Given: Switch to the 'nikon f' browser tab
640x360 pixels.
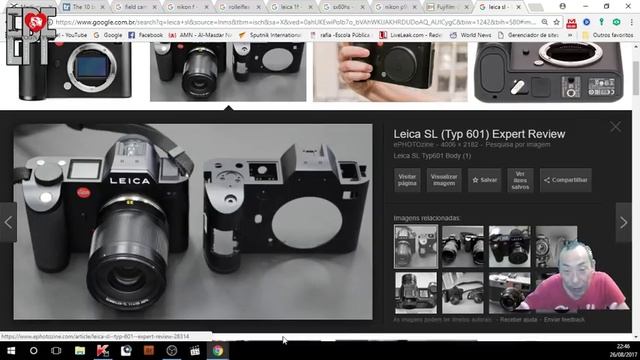Looking at the screenshot, I should click(188, 7).
